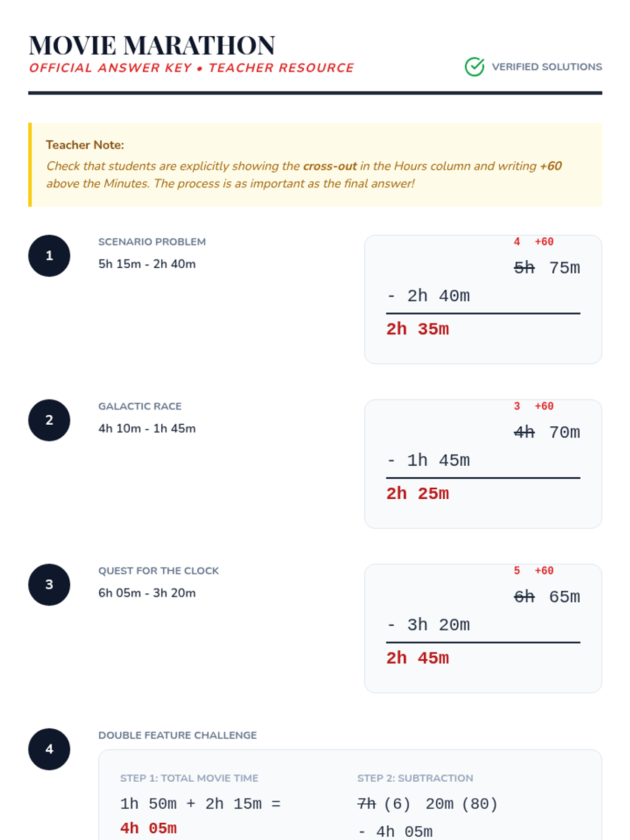The image size is (630, 840).
Task: Select the Quest for the Clock heading
Action: [159, 571]
